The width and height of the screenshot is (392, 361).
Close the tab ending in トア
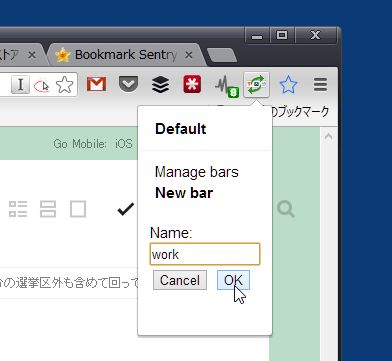tap(32, 55)
